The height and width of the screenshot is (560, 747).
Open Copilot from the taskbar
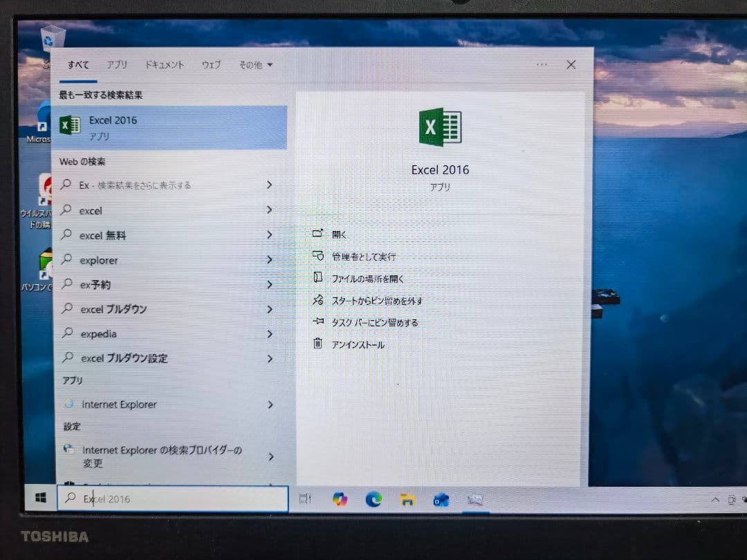[x=340, y=499]
